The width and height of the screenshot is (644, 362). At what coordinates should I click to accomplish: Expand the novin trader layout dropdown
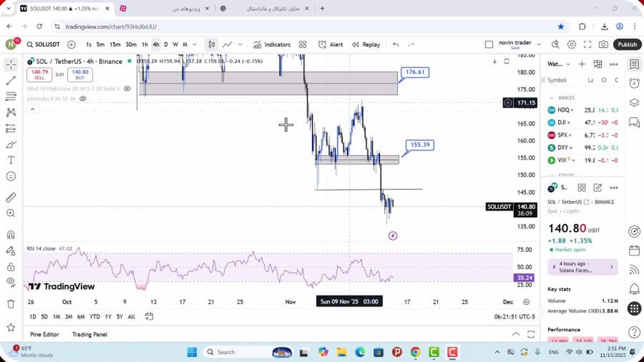539,45
